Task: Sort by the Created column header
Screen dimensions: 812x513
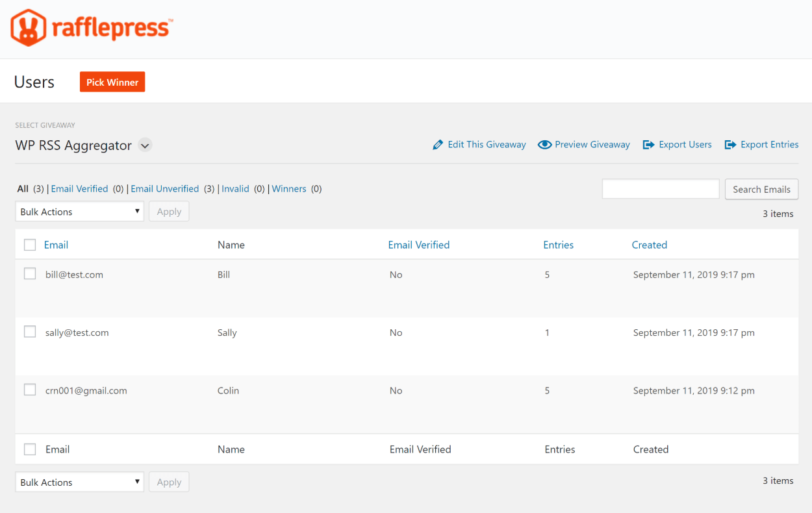Action: point(650,245)
